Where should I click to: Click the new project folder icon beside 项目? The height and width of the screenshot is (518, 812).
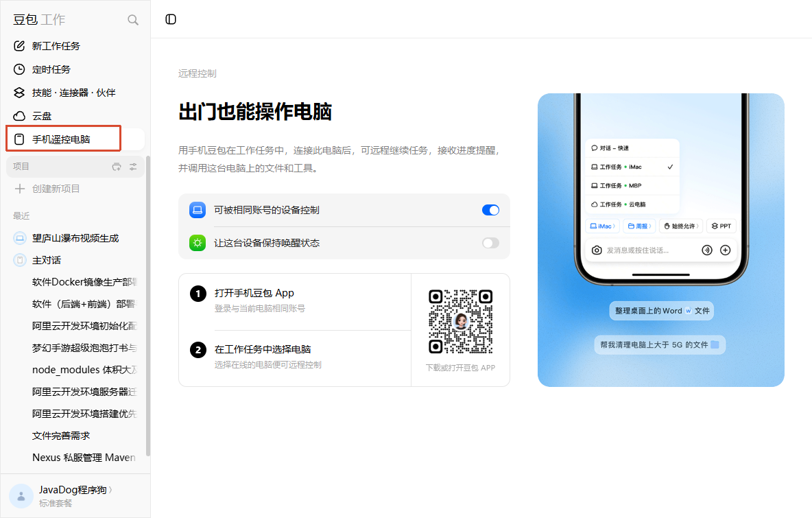tap(117, 167)
